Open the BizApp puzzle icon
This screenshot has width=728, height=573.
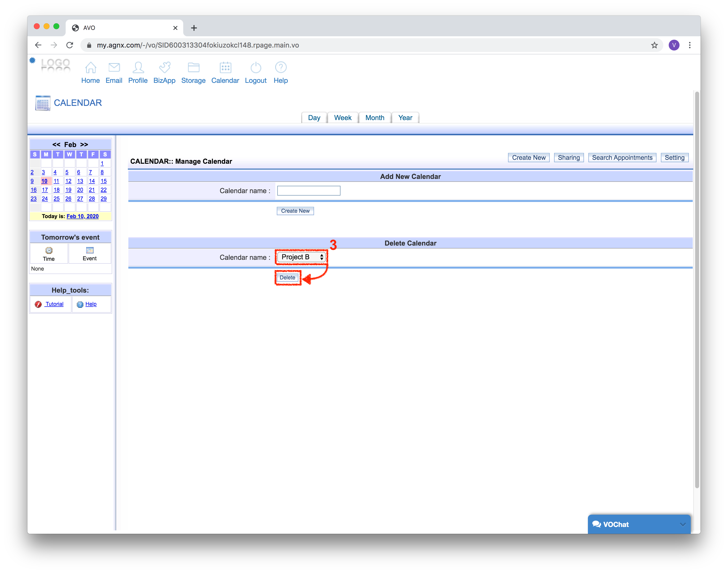click(164, 68)
